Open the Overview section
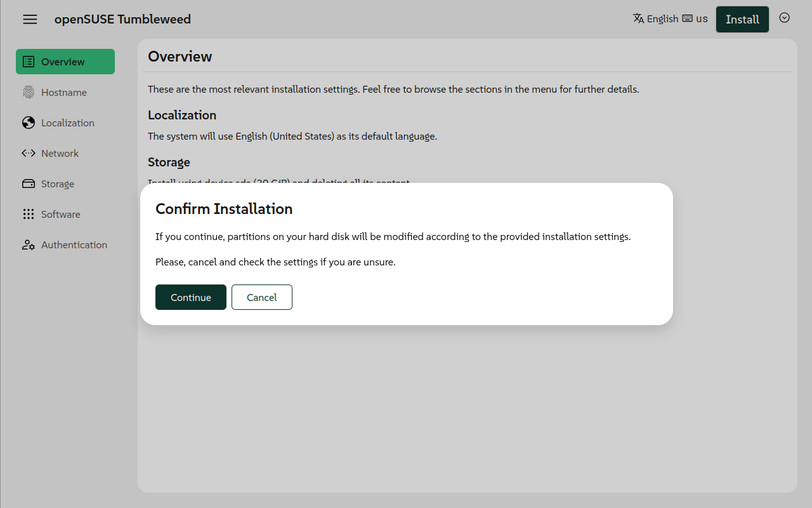 pos(65,62)
